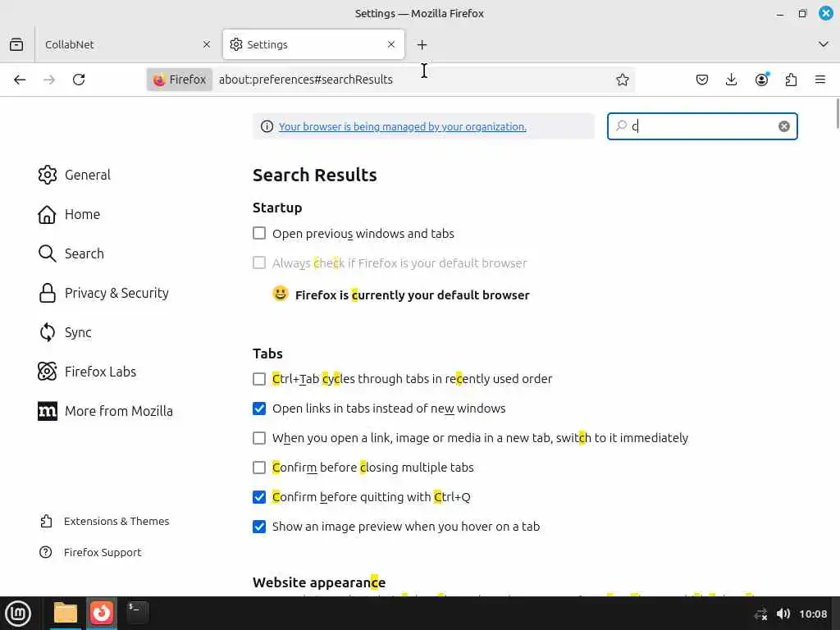Open Home settings category
Image resolution: width=840 pixels, height=630 pixels.
69,214
